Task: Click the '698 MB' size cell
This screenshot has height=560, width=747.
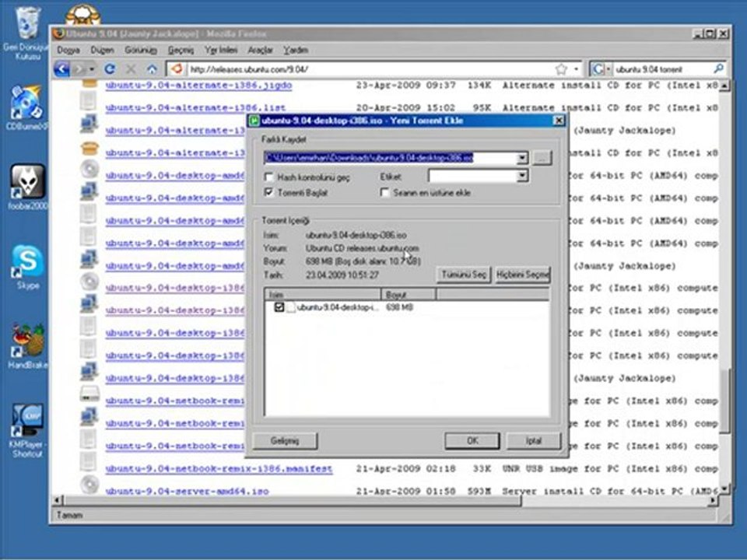Action: pos(399,307)
